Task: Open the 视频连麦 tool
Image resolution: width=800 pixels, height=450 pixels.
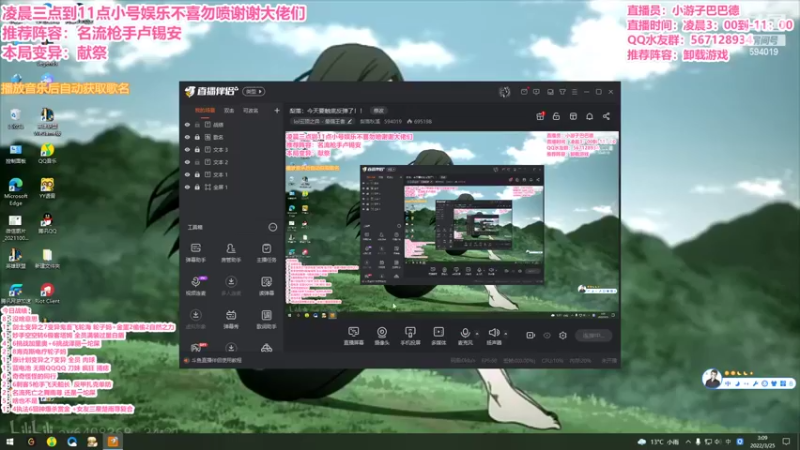Action: [195, 286]
